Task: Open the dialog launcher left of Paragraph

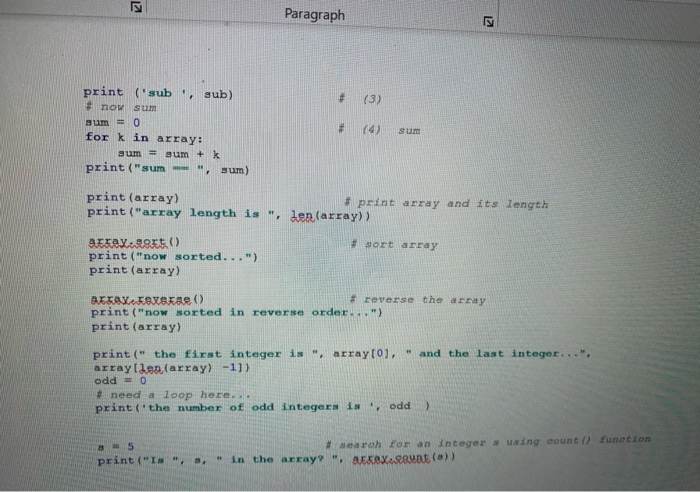Action: pyautogui.click(x=136, y=7)
